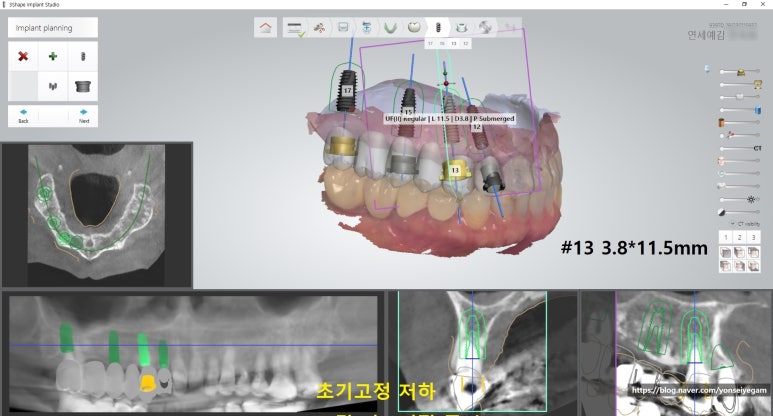The height and width of the screenshot is (416, 773).
Task: Go to the panoramic curve arch step
Action: pos(390,27)
